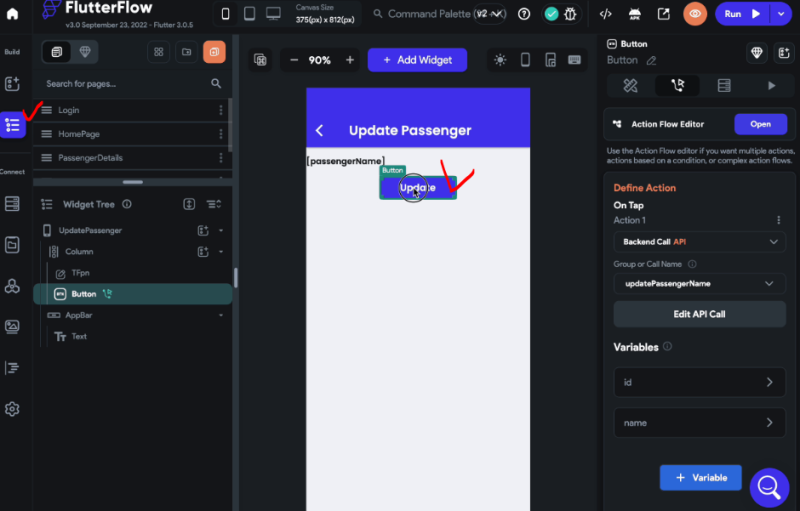Toggle light/dark mode sun icon on canvas
The width and height of the screenshot is (800, 511).
pyautogui.click(x=500, y=60)
